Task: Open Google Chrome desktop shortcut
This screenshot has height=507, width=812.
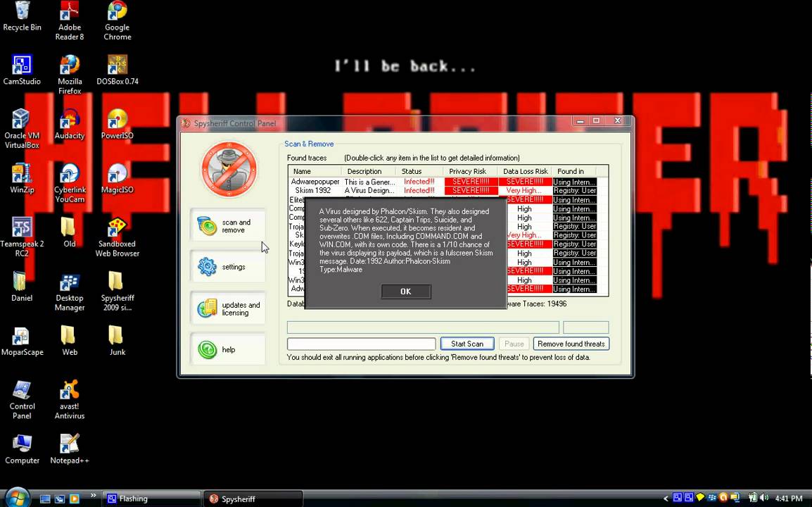Action: pos(118,20)
